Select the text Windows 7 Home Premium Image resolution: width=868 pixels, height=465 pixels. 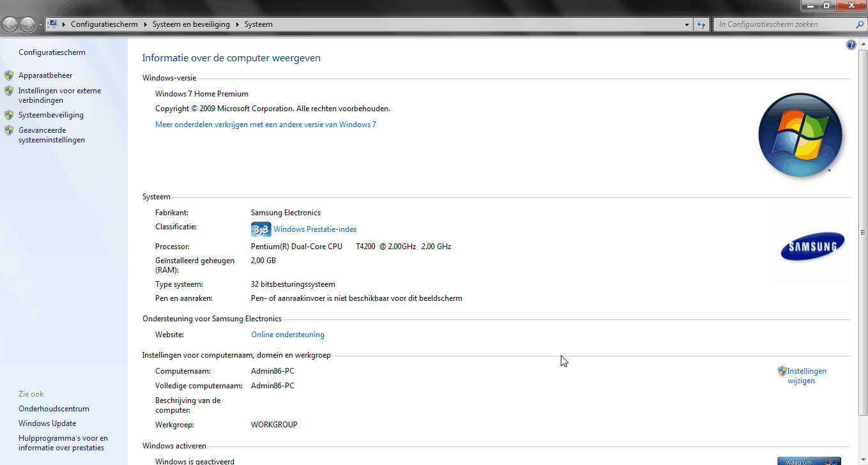(x=202, y=94)
